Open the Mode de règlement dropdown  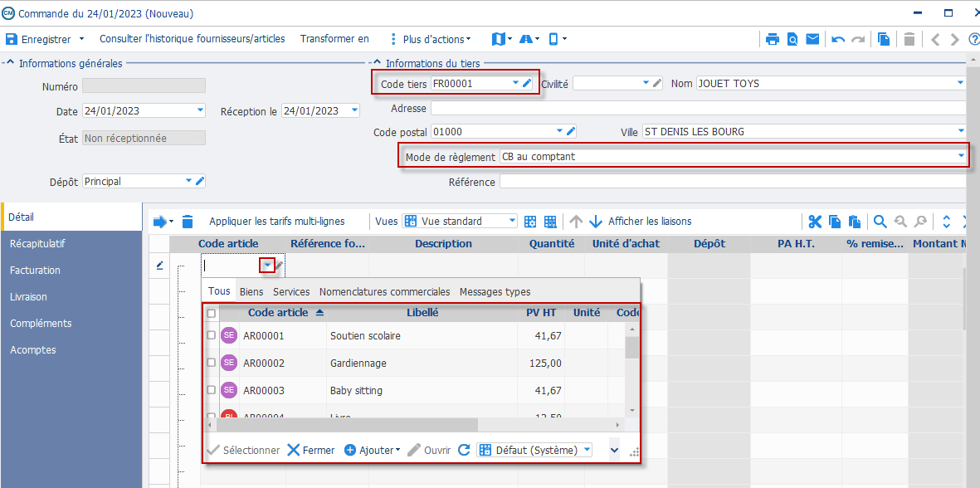point(961,156)
